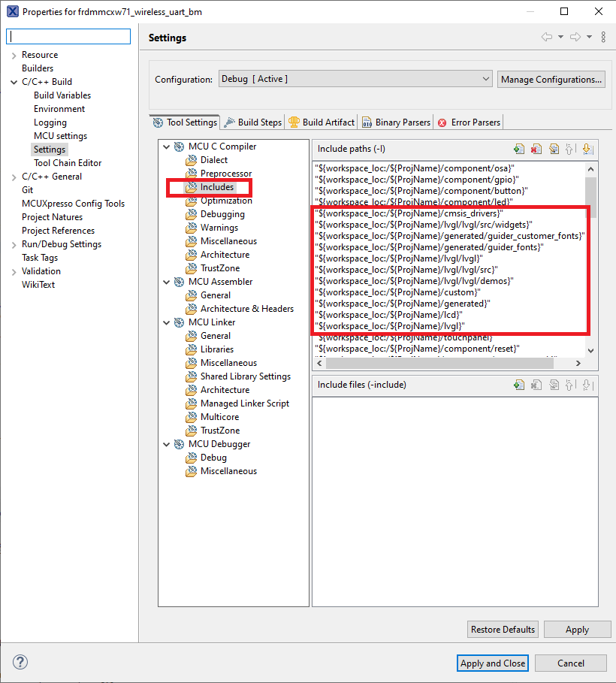This screenshot has width=616, height=683.
Task: Select Optimization tree item
Action: 226,201
